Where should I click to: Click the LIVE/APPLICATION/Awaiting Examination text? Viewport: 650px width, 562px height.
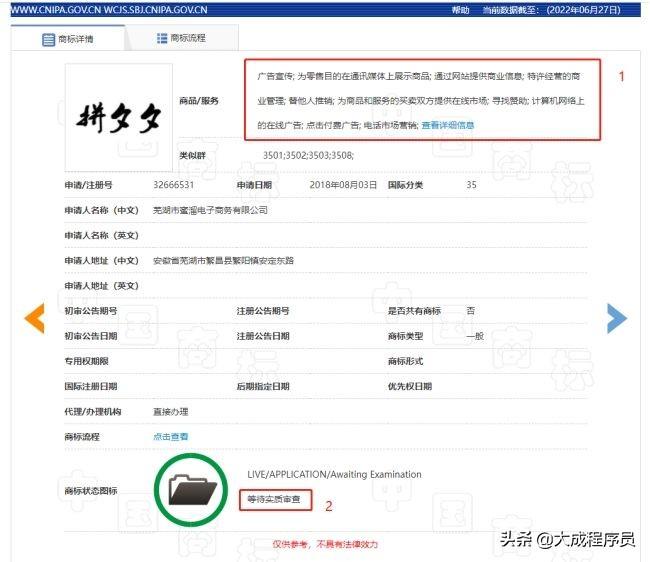pos(334,474)
